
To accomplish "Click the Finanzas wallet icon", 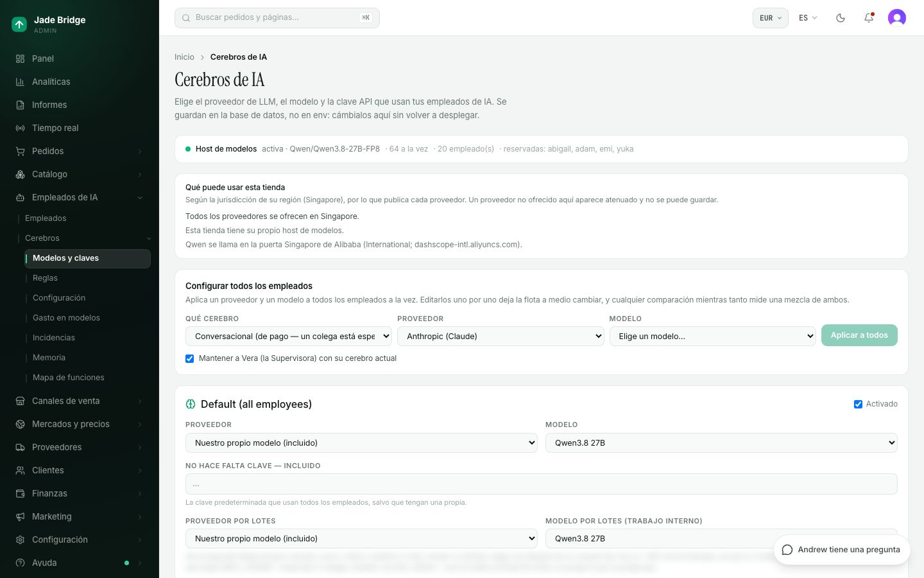I will [20, 493].
